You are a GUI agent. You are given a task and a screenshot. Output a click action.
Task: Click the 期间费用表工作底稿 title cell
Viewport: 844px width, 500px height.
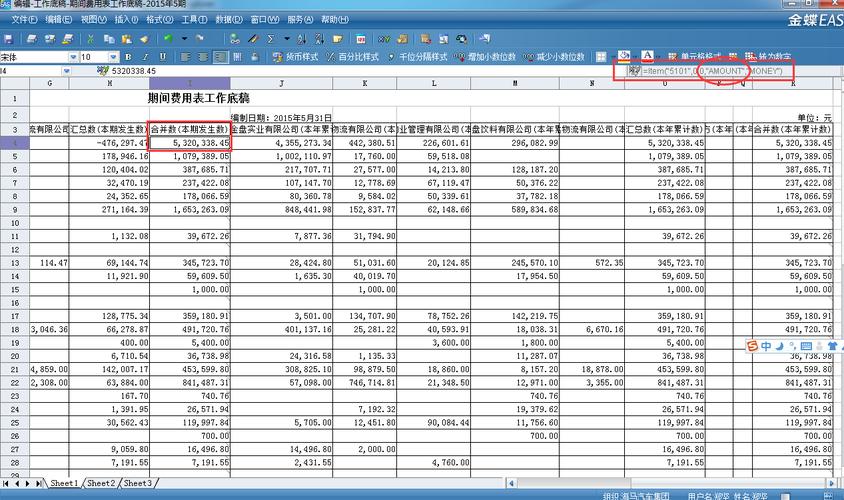point(199,98)
